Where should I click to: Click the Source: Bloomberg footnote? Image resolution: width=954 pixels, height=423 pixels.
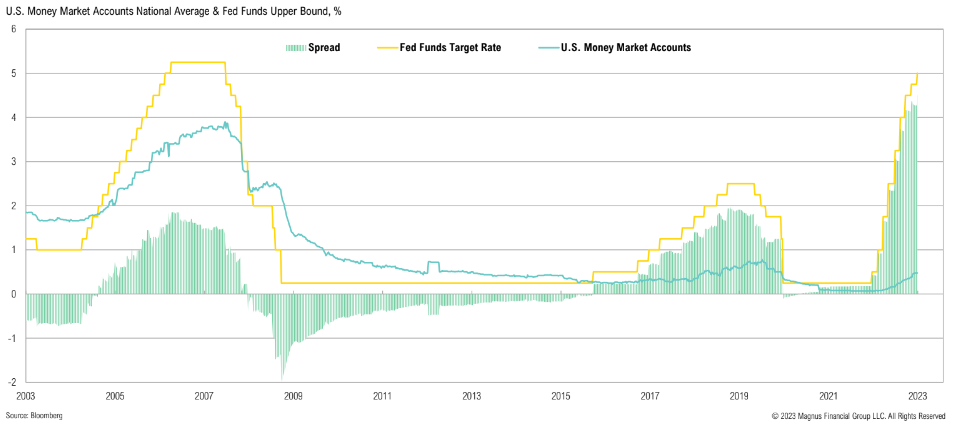click(x=34, y=415)
